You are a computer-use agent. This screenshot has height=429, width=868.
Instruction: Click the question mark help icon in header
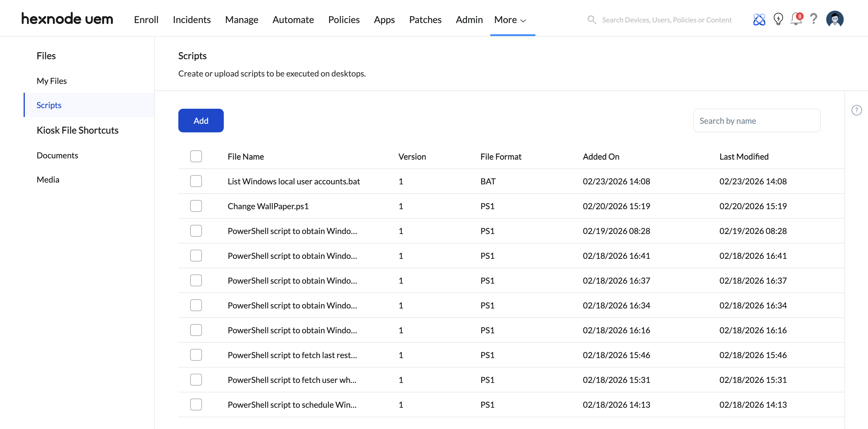[813, 19]
